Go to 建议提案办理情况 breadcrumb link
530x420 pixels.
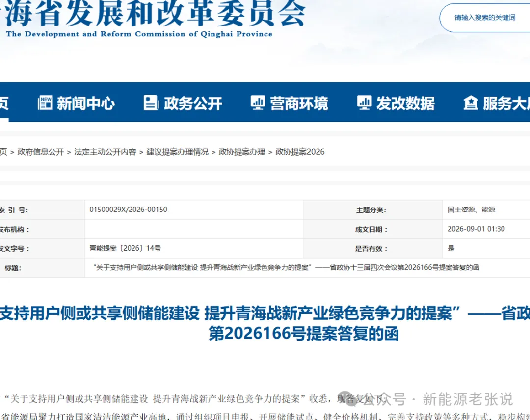178,152
